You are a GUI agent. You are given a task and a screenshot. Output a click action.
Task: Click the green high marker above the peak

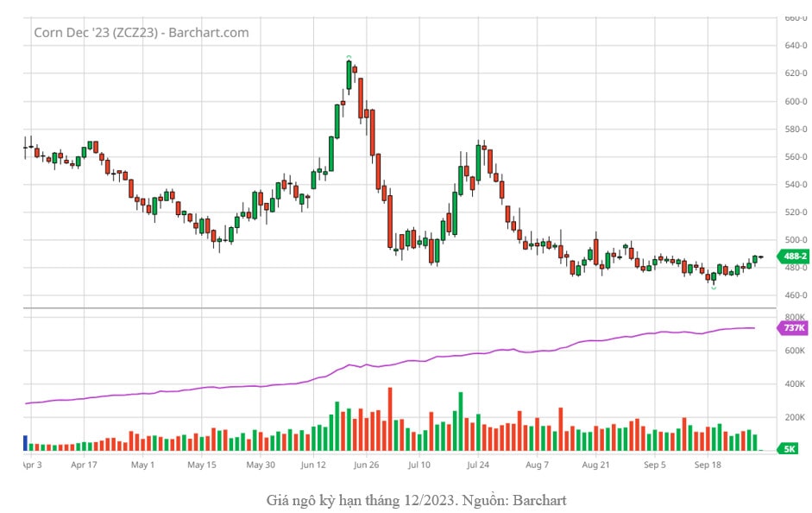(x=349, y=56)
